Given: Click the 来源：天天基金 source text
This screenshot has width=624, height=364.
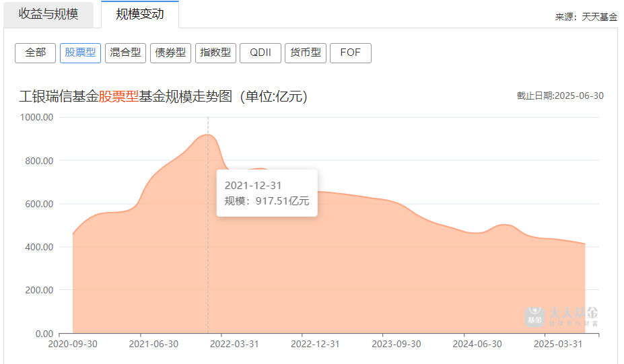Looking at the screenshot, I should point(586,17).
